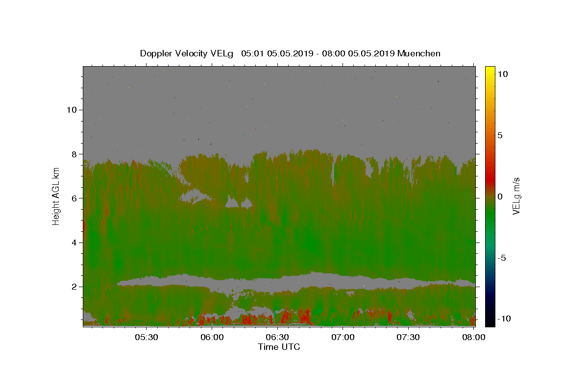Click the colorbar label 0
Screen dimensions: 588x392
click(500, 196)
